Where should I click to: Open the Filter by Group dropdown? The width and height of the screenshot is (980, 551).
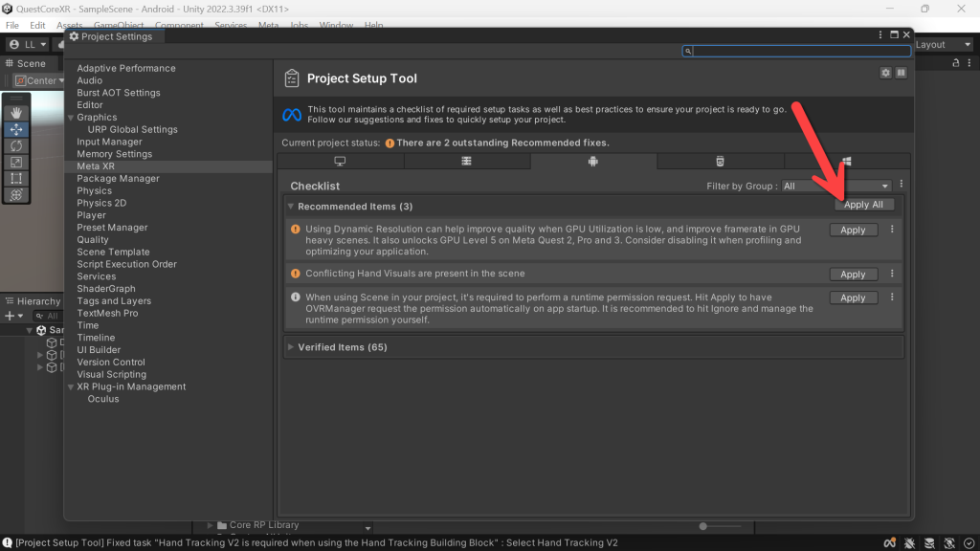[836, 187]
